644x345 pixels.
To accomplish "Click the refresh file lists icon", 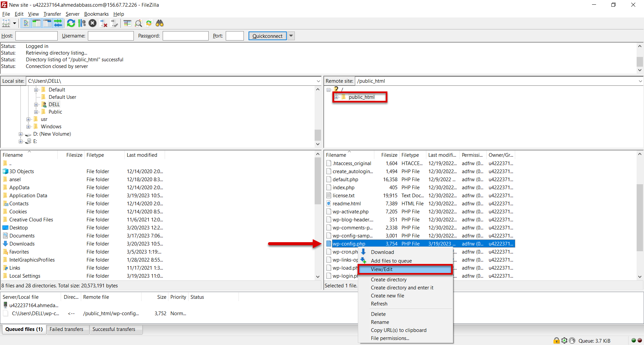I will click(71, 23).
